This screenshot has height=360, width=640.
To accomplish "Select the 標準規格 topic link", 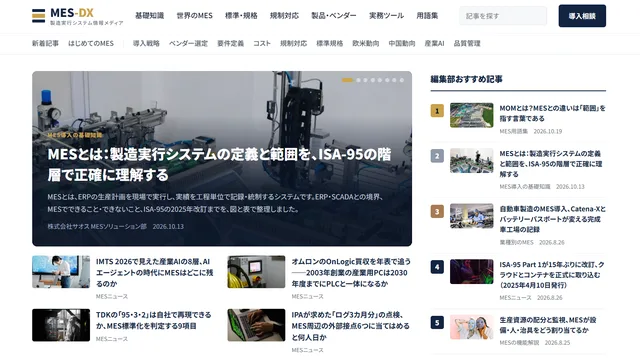I will tap(329, 43).
